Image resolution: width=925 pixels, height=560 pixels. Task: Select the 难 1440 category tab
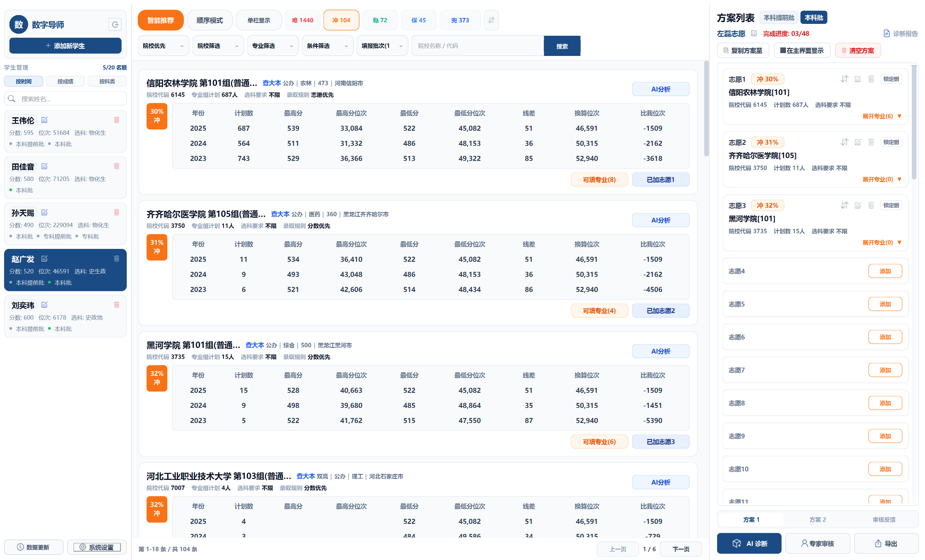303,20
